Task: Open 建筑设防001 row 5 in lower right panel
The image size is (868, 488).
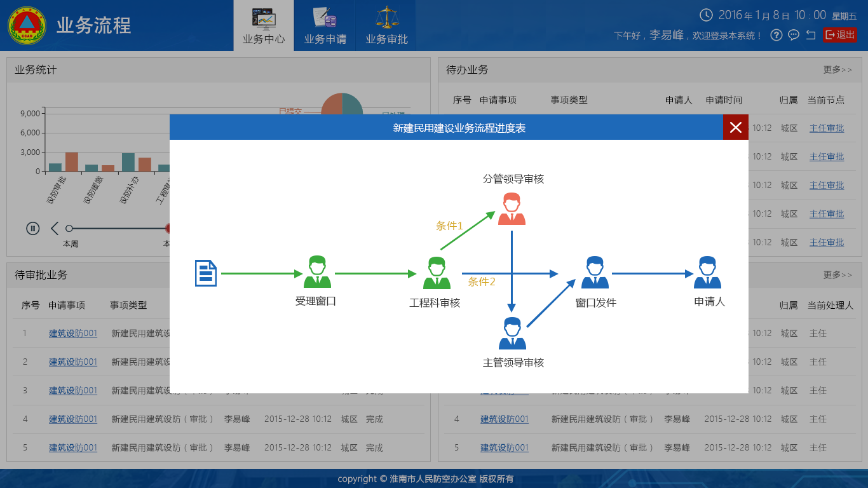Action: click(x=505, y=447)
